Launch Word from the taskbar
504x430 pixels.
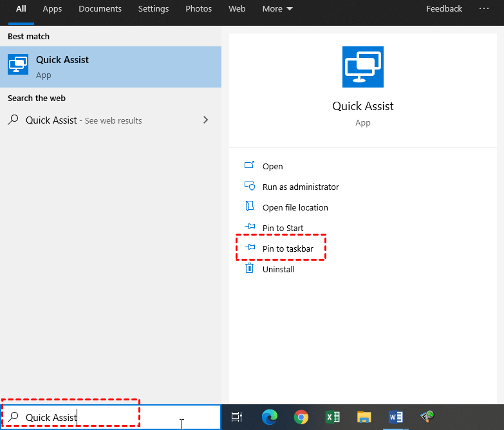[396, 417]
